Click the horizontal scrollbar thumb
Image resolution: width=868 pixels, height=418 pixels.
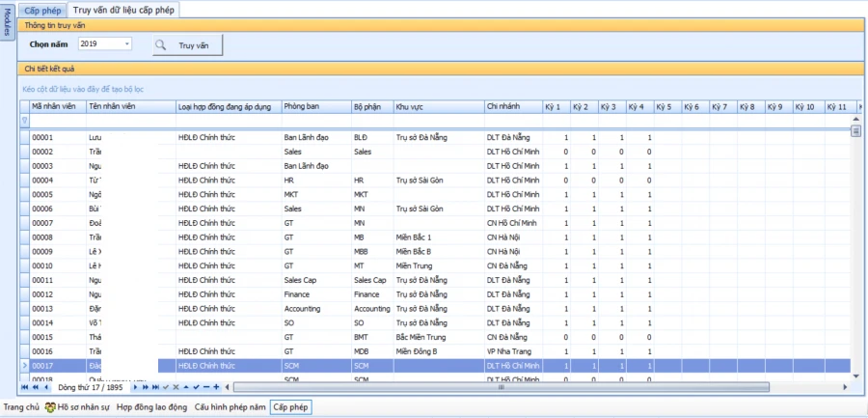click(501, 387)
